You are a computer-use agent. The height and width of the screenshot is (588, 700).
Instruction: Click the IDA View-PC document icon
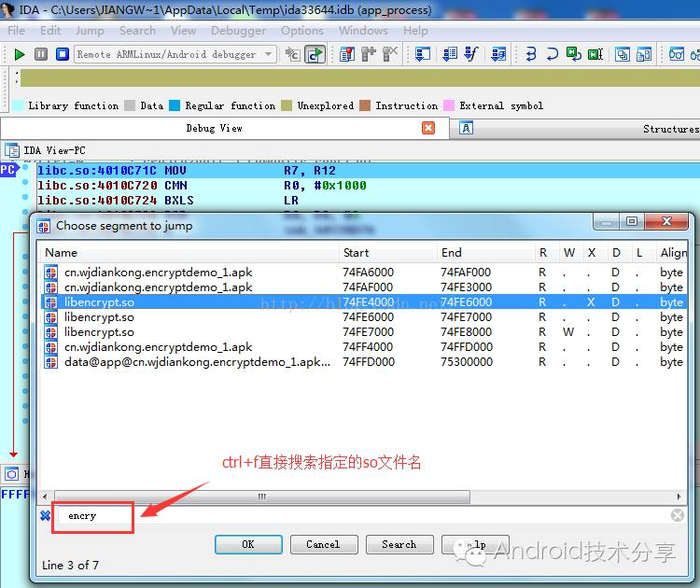[x=12, y=150]
